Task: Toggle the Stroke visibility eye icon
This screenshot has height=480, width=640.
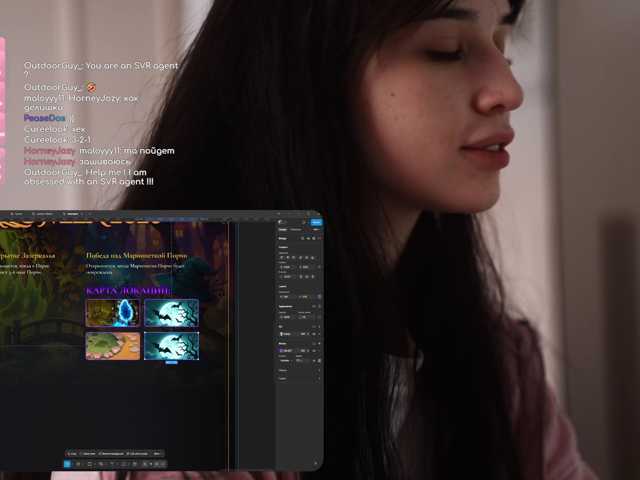Action: tap(313, 351)
